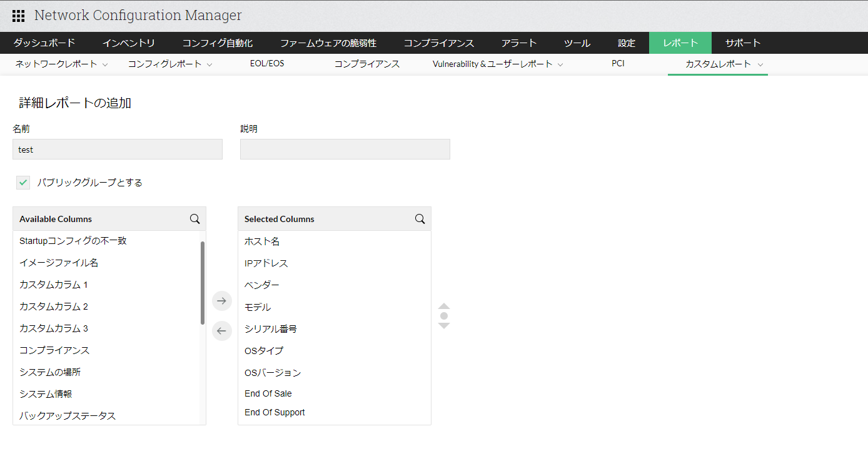This screenshot has height=451, width=868.
Task: Select カスタムカラム 1 in Available Columns
Action: [54, 285]
